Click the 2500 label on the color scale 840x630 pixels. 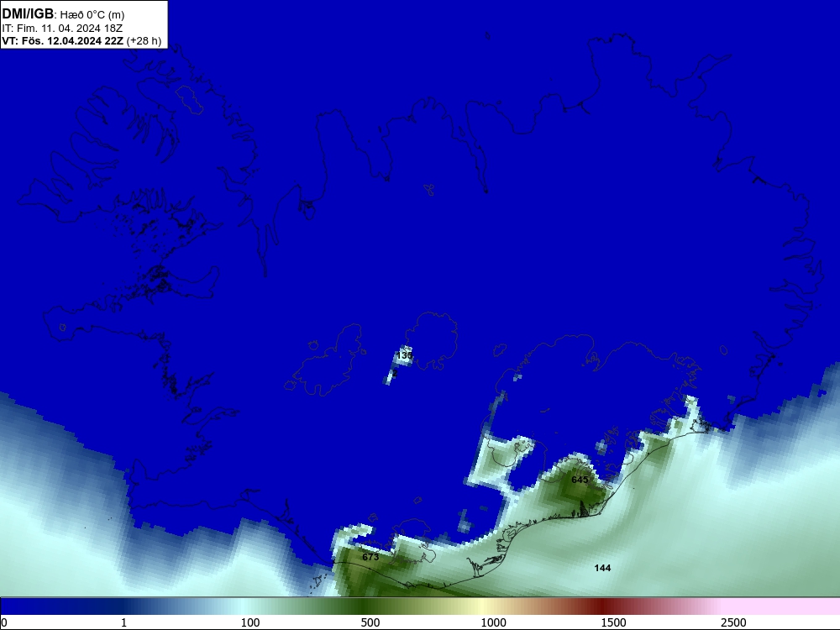[733, 622]
